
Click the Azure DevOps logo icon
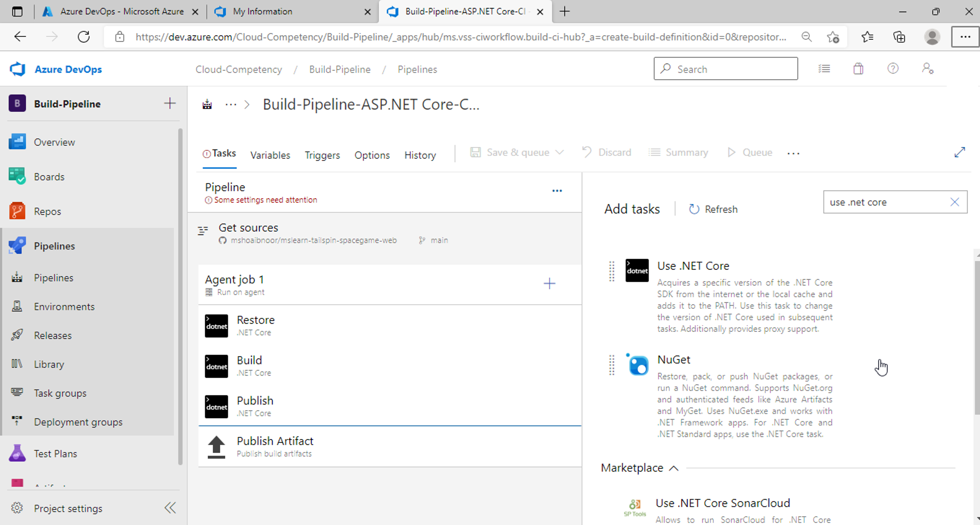coord(18,69)
